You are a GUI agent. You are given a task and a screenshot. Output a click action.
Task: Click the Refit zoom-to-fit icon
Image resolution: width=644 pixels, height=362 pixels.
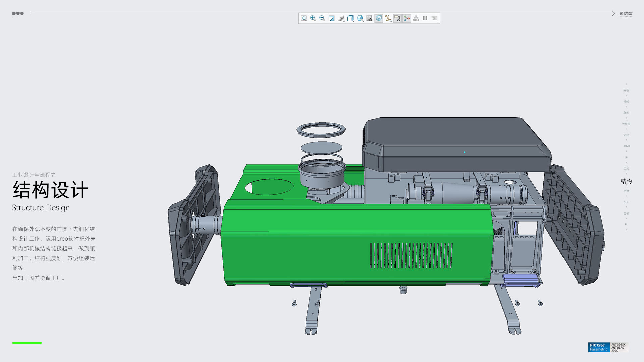(x=304, y=18)
